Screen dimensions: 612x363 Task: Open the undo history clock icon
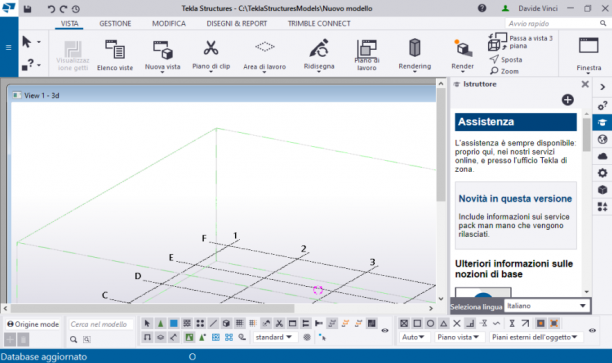(76, 9)
